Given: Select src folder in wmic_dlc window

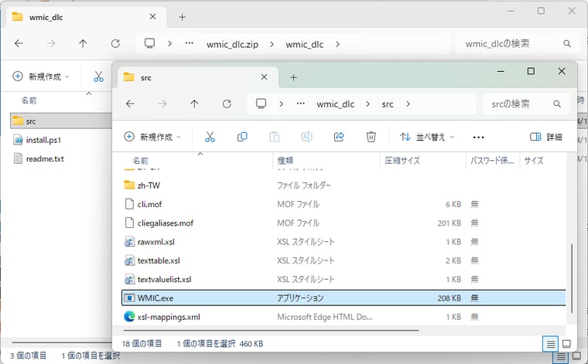Looking at the screenshot, I should click(x=61, y=121).
